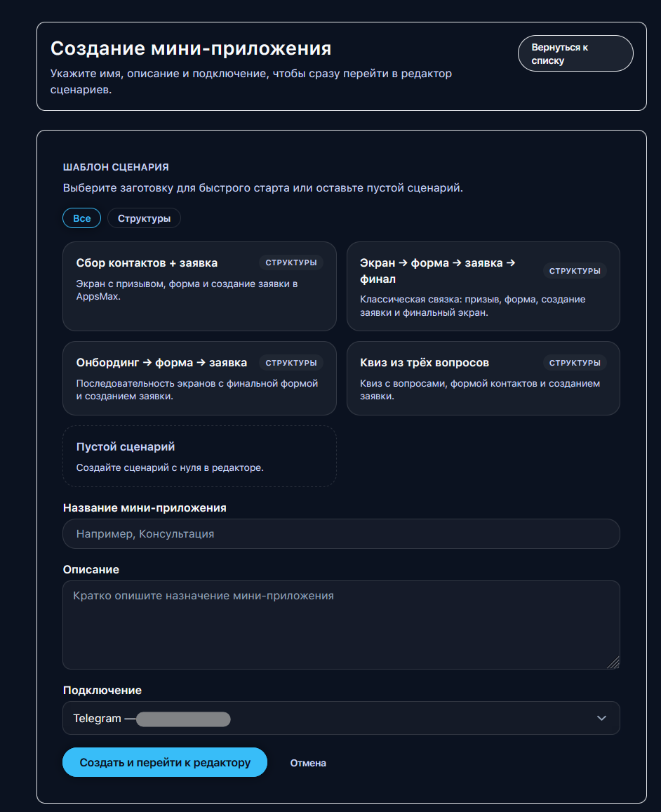Grab the description textarea resize handle

(613, 662)
